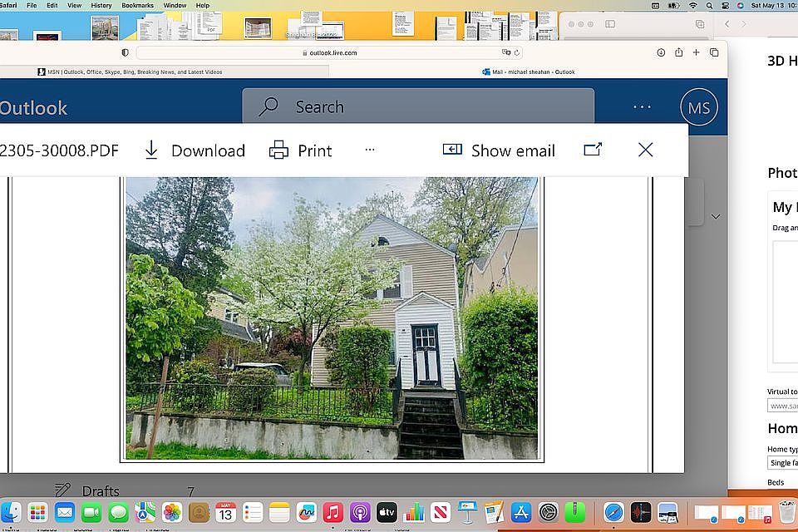Click the 2305-30008.PDF file name
The image size is (798, 532).
coord(59,150)
